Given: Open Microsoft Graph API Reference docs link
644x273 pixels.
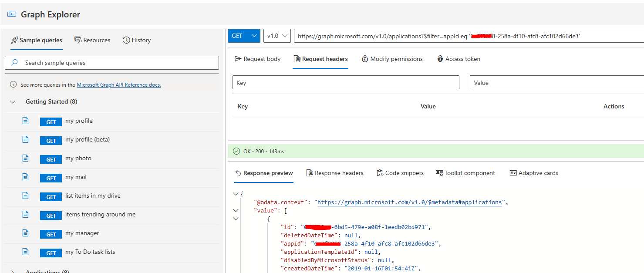Looking at the screenshot, I should (119, 85).
